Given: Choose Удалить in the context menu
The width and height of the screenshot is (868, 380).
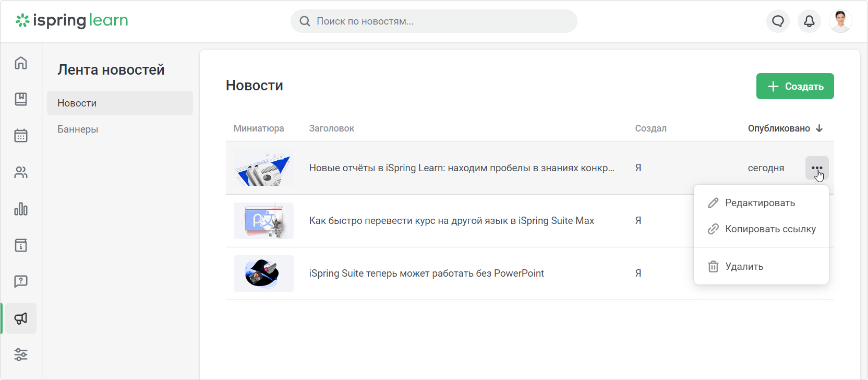Looking at the screenshot, I should tap(761, 267).
